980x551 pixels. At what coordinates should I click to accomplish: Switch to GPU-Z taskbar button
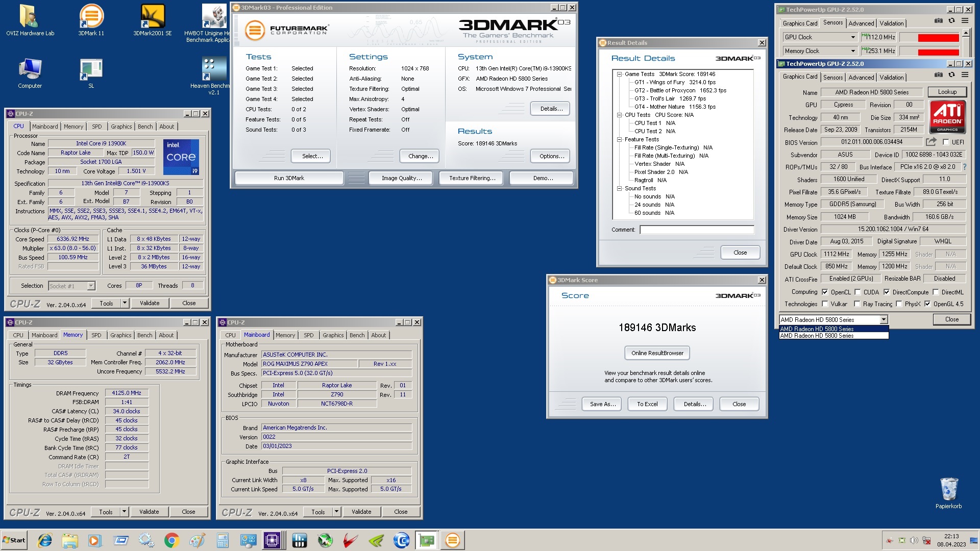(x=427, y=540)
